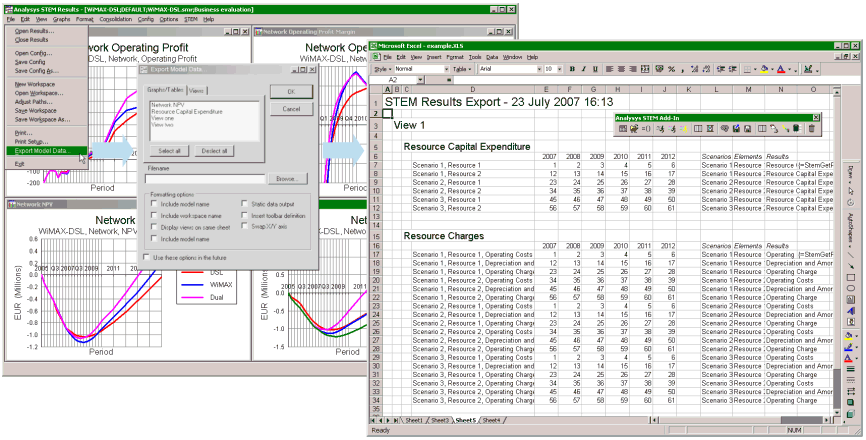Enable Insert toolbar definition checkbox
This screenshot has height=440, width=866.
pos(244,215)
